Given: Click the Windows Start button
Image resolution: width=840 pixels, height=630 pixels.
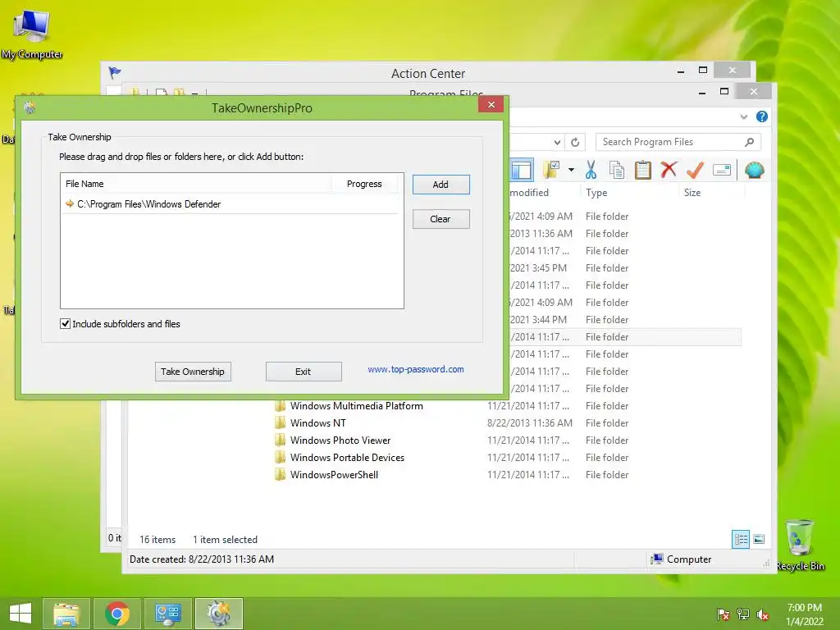Looking at the screenshot, I should [x=21, y=614].
